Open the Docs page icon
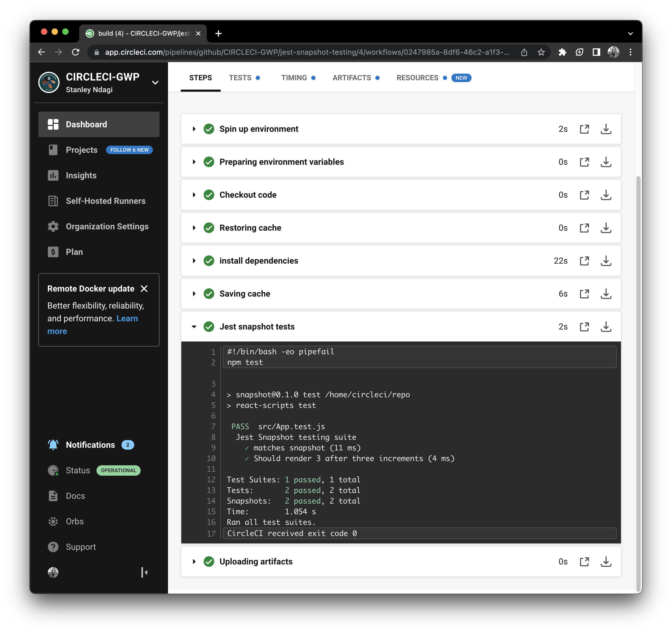Screen dimensions: 672x633 click(x=53, y=495)
